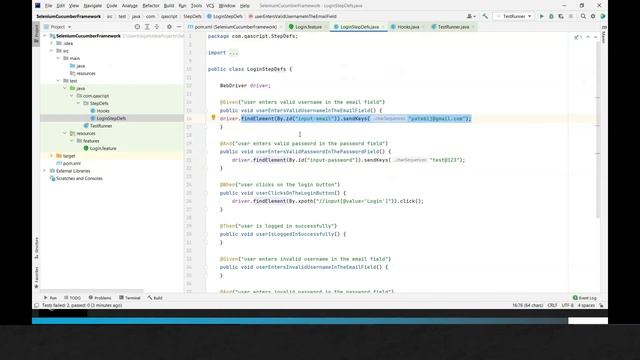The width and height of the screenshot is (640, 360).
Task: Expand the folded import statement
Action: click(x=233, y=53)
